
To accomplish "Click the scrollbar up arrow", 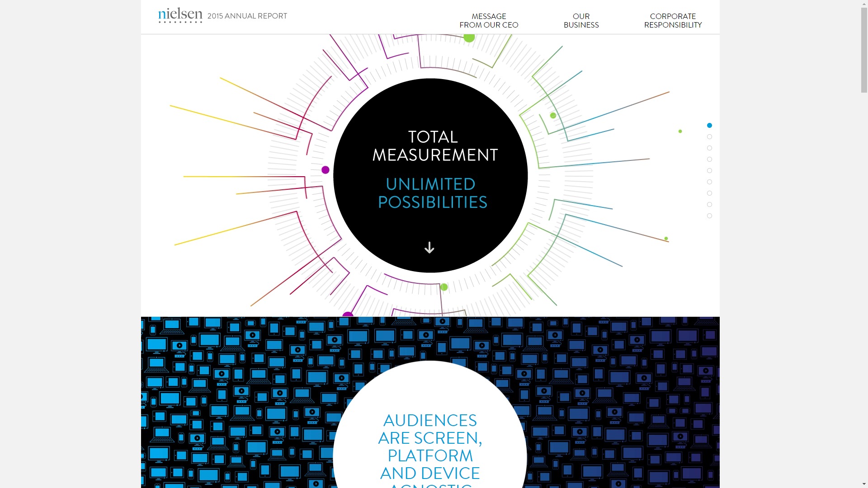I will [x=864, y=4].
